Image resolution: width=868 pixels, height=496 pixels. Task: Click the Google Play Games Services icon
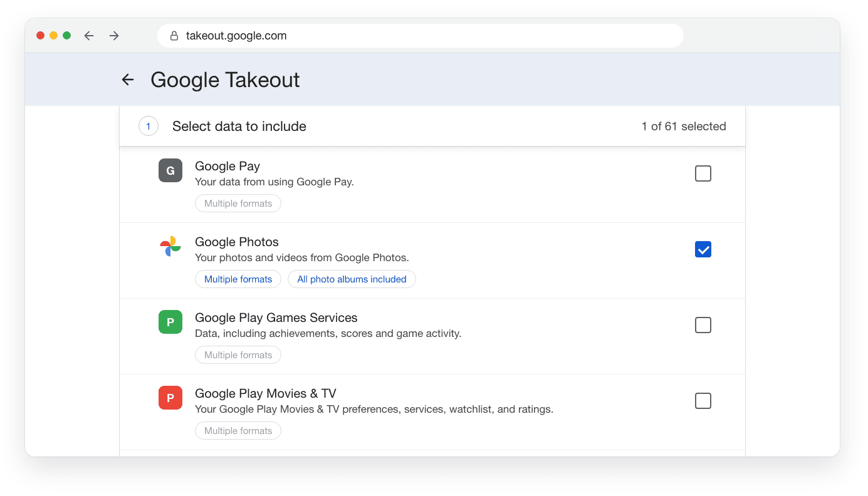click(x=170, y=322)
